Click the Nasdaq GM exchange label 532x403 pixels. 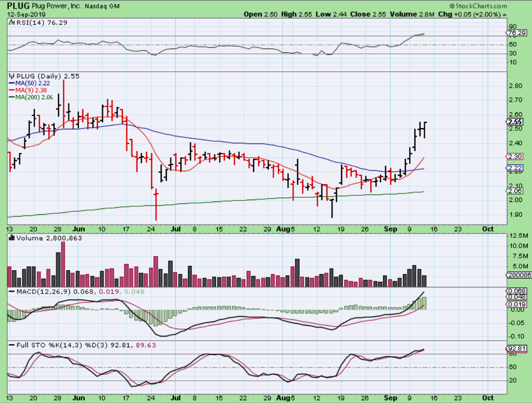pos(102,7)
